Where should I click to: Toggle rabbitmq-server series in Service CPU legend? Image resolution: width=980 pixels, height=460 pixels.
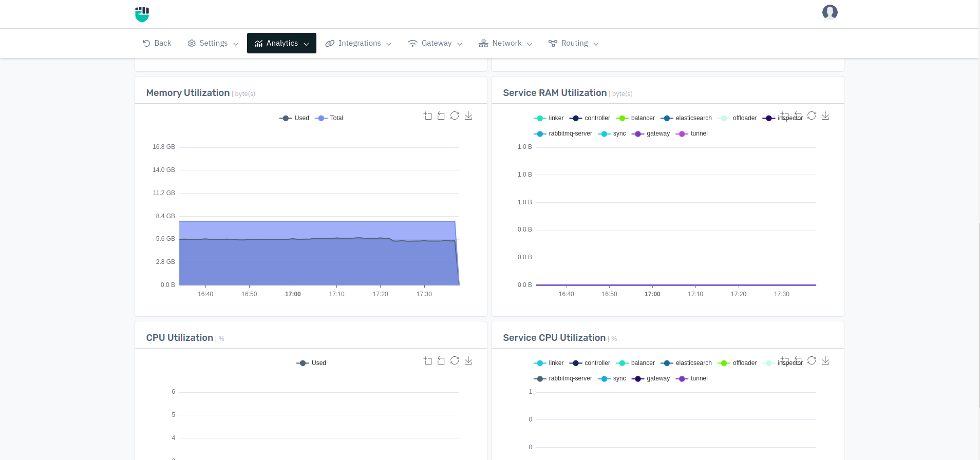pos(563,378)
